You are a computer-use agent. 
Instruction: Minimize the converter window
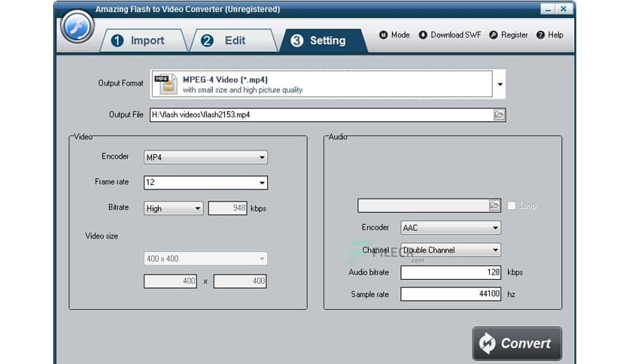tap(548, 9)
